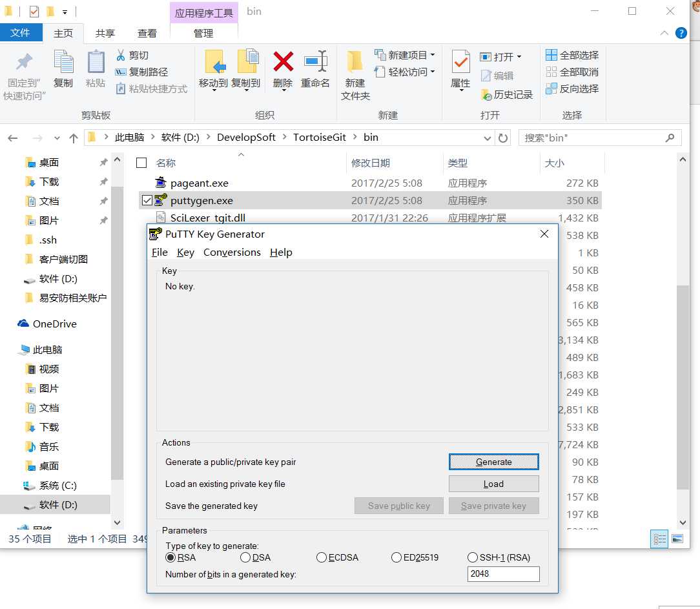Select the pageant.exe file
Image resolution: width=700 pixels, height=609 pixels.
[x=370, y=183]
